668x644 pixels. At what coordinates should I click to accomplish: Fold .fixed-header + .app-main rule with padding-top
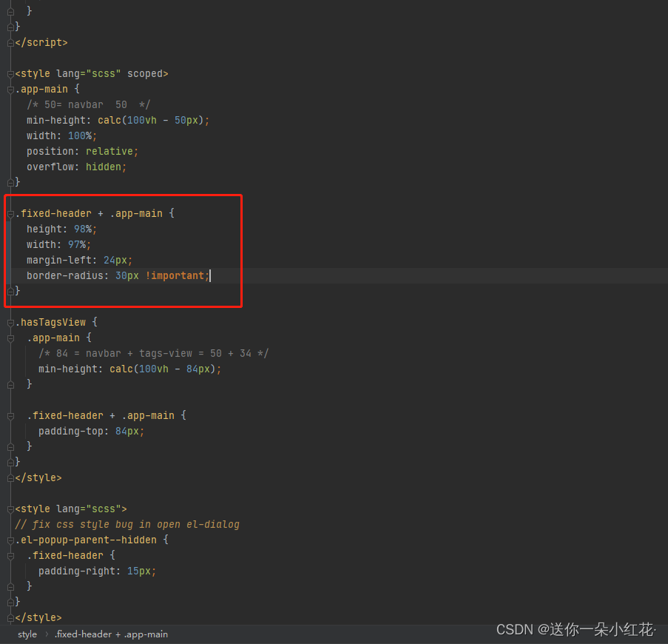[x=10, y=416]
